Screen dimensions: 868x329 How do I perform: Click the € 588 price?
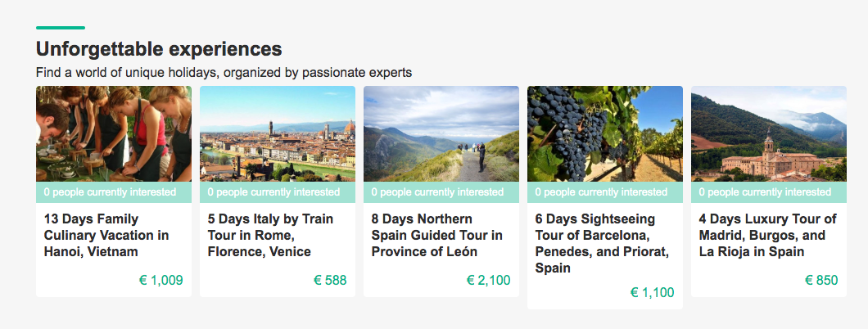pos(330,281)
